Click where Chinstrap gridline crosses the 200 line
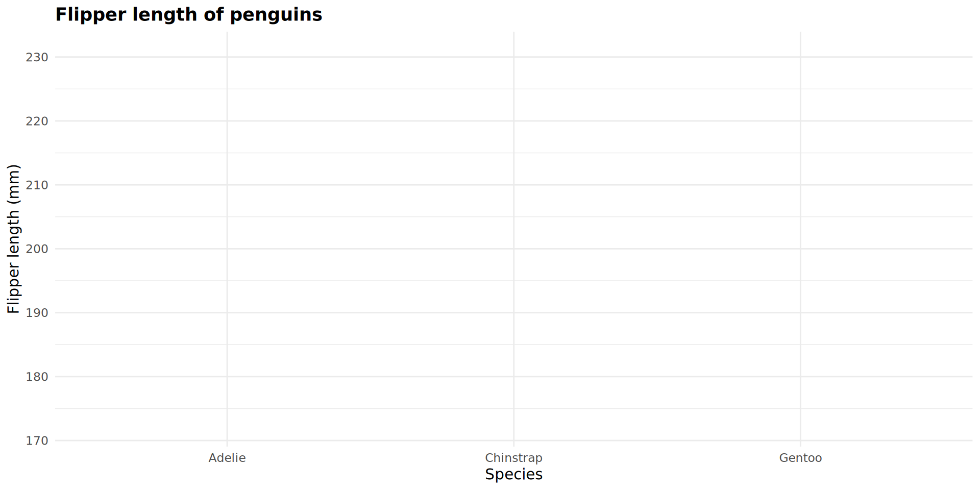Image resolution: width=980 pixels, height=490 pixels. pyautogui.click(x=513, y=249)
